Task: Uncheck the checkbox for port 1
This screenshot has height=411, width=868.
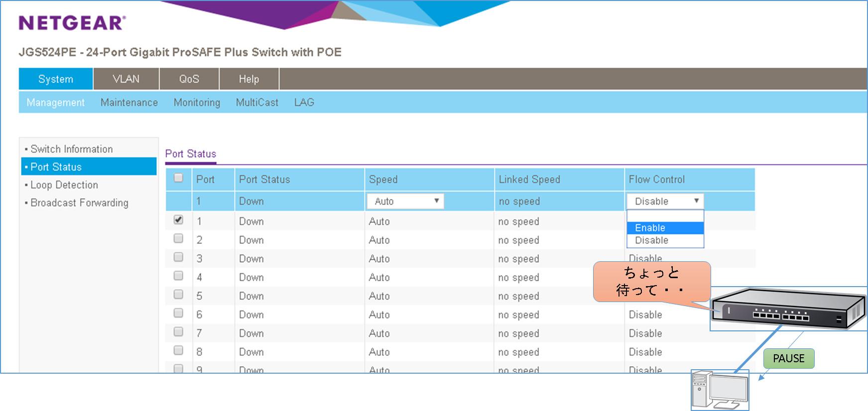Action: pos(178,220)
